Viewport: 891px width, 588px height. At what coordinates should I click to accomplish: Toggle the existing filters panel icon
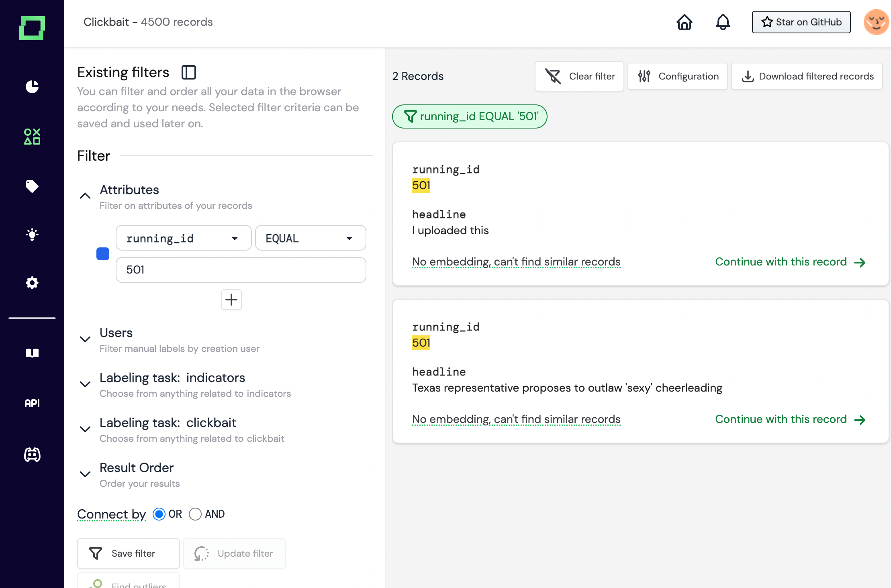point(189,72)
